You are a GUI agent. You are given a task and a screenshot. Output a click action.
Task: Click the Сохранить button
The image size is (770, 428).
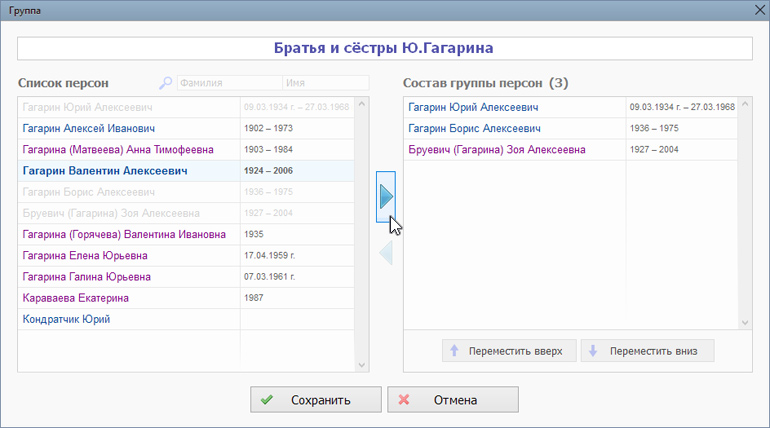coord(316,400)
